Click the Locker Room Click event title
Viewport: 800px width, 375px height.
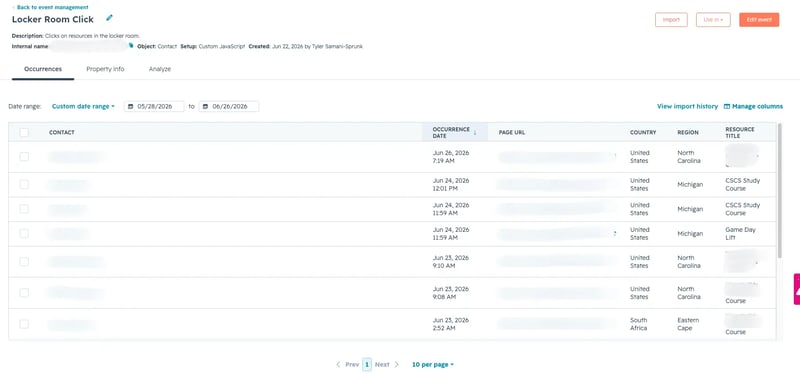coord(53,19)
